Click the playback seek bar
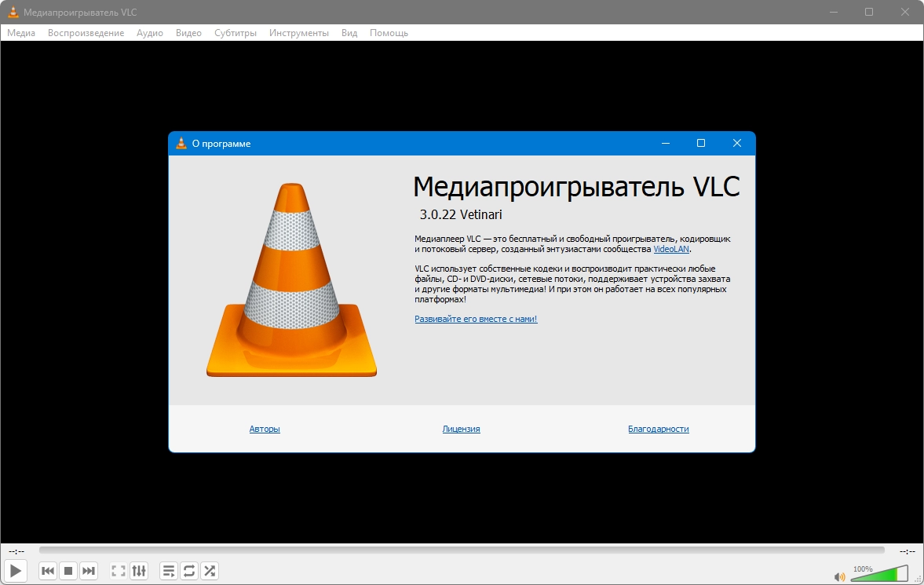This screenshot has width=924, height=585. click(x=462, y=550)
